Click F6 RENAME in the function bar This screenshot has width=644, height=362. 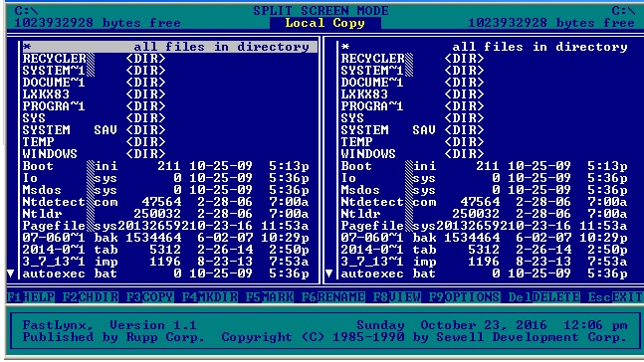(x=333, y=296)
